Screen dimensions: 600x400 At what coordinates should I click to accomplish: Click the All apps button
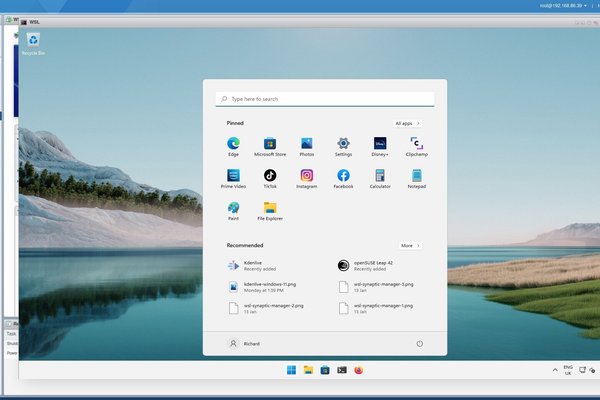click(408, 123)
